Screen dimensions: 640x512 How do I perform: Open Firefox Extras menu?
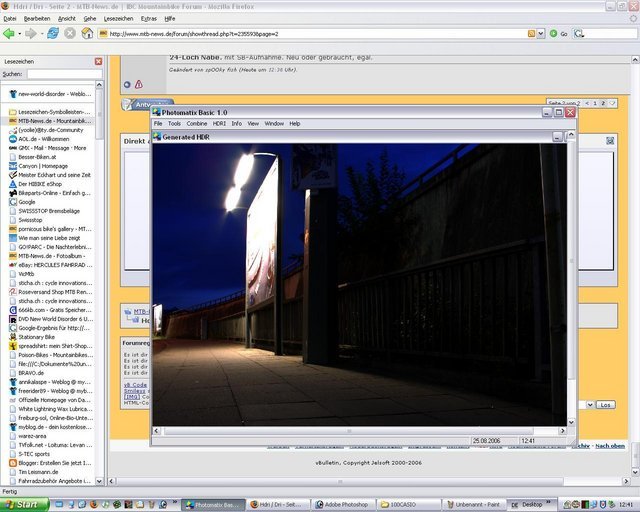click(x=149, y=18)
